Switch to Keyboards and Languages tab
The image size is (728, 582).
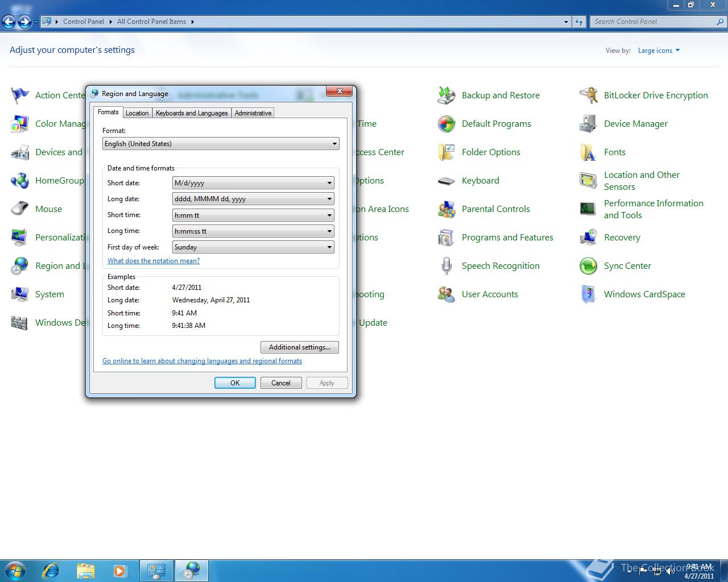pyautogui.click(x=192, y=113)
